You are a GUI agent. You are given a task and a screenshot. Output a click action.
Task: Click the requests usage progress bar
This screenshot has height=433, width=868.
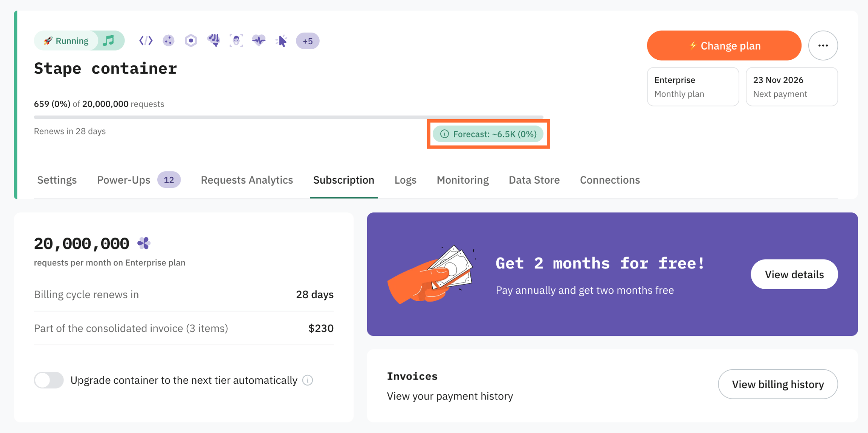point(289,117)
